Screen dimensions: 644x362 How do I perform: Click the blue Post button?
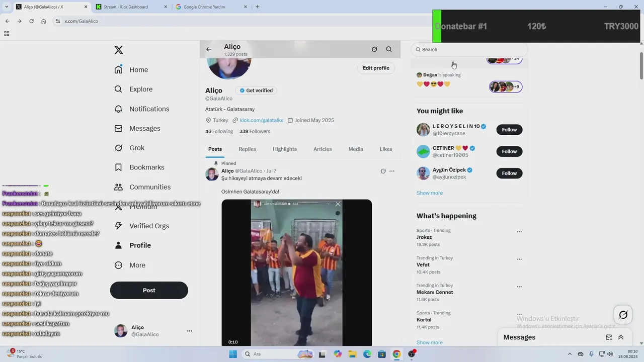[149, 291]
